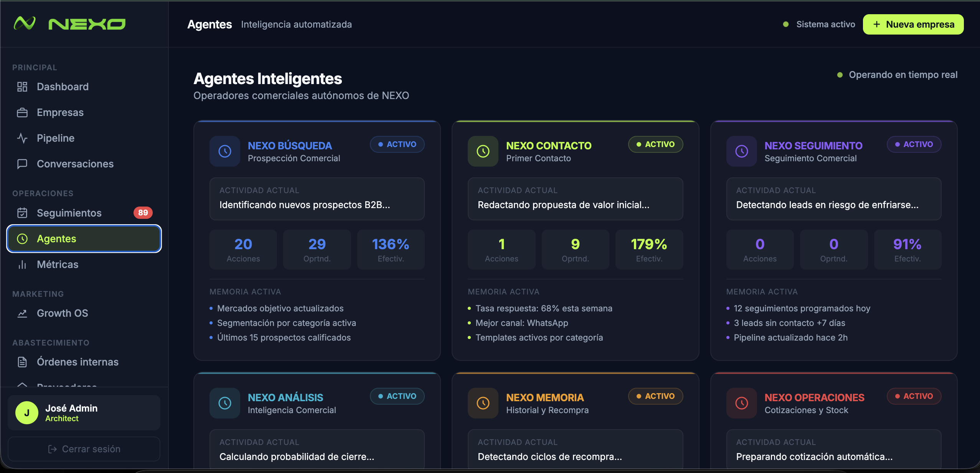Click the NEXO ANÁLISIS title
Screen dimensions: 980x473
coord(285,398)
